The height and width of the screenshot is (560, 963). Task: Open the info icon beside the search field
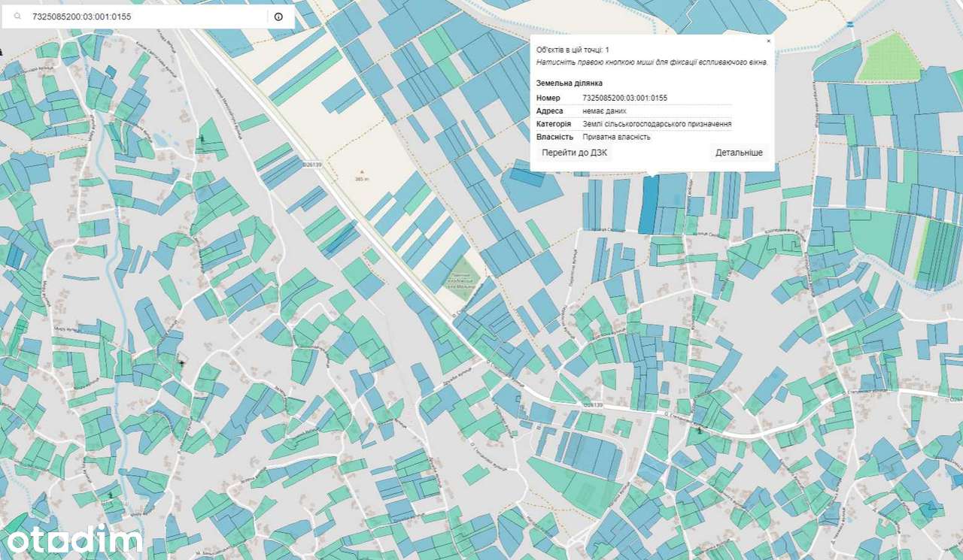pos(279,16)
